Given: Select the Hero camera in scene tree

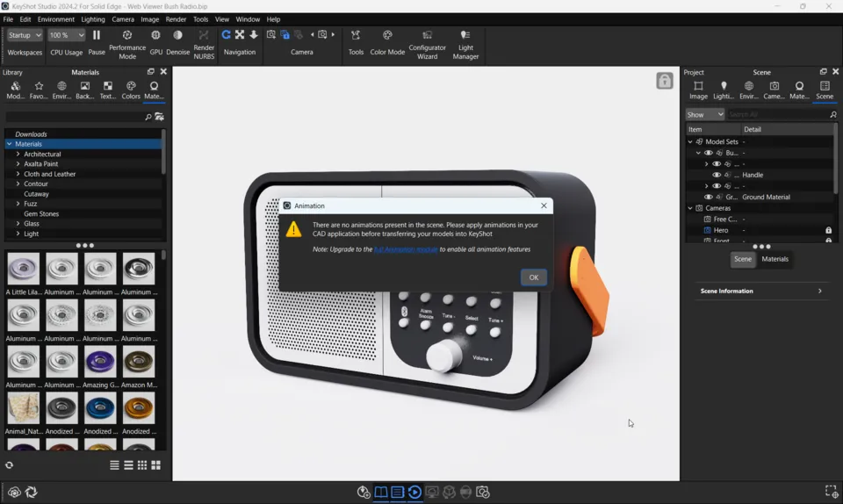Looking at the screenshot, I should (720, 230).
